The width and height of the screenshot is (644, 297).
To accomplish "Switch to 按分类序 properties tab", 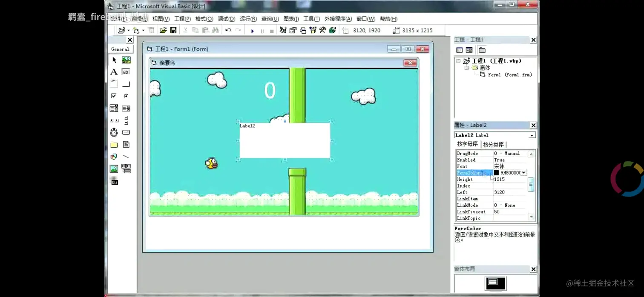I will [x=493, y=145].
